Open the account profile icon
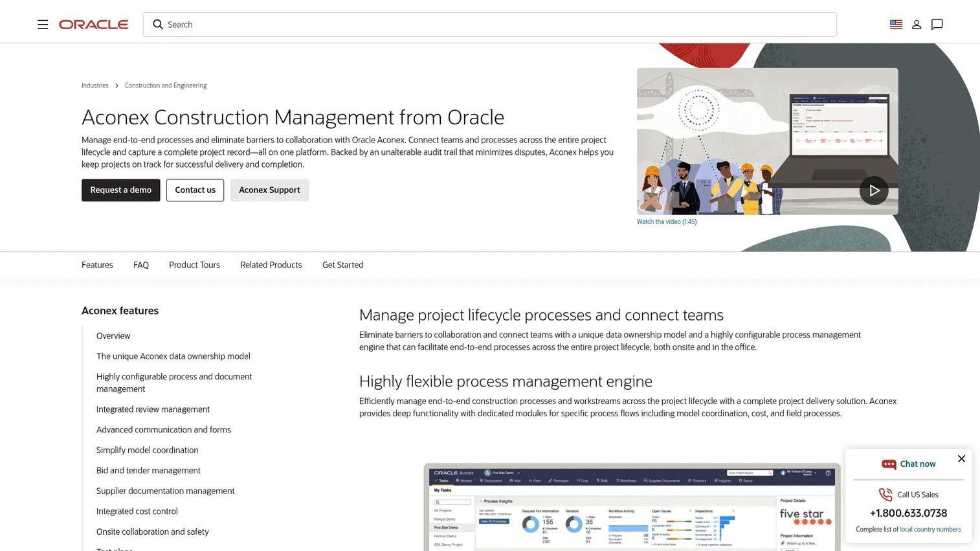980x551 pixels. tap(917, 25)
